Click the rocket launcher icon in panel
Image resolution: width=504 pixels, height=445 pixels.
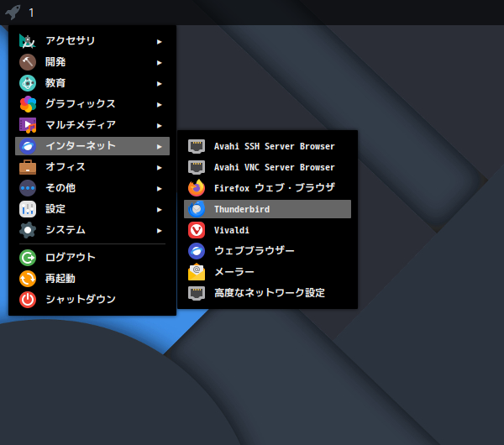coord(13,13)
